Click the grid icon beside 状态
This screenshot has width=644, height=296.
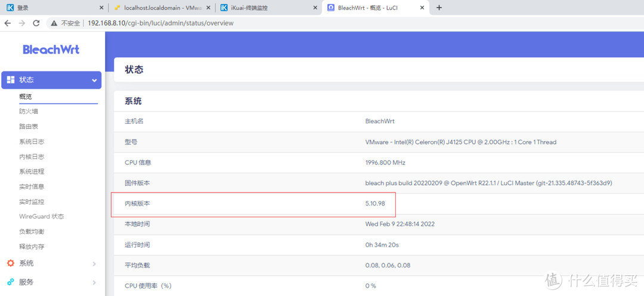pos(11,80)
